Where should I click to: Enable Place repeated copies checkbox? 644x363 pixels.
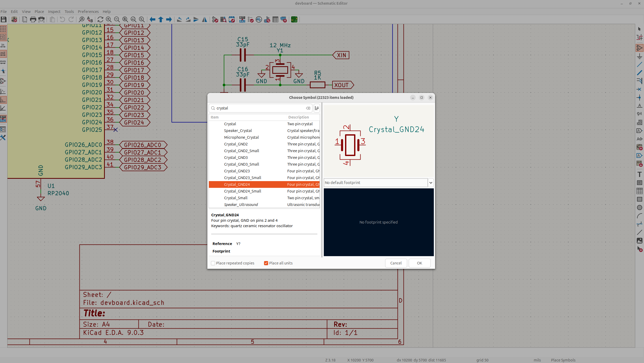[213, 263]
